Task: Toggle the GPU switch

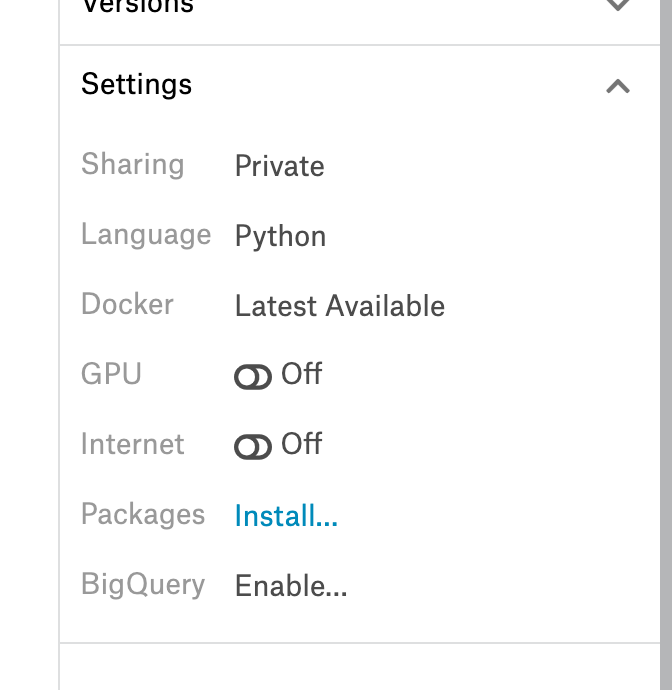Action: pyautogui.click(x=253, y=377)
